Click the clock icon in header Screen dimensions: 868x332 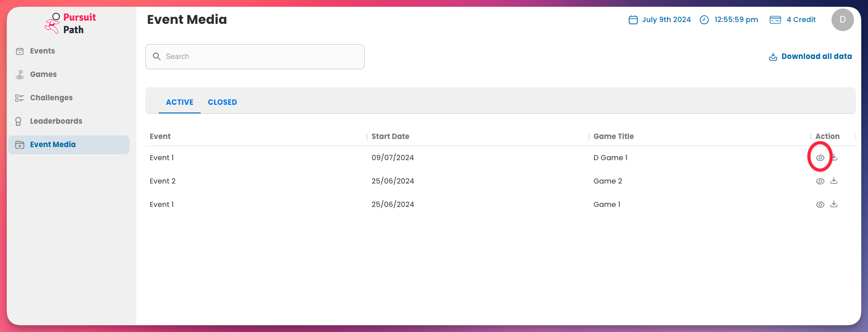pos(704,20)
